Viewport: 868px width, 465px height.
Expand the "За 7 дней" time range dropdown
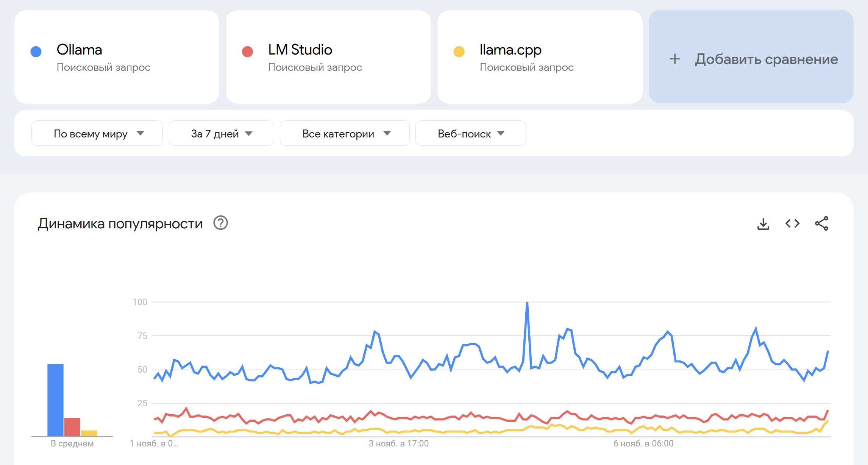[x=221, y=133]
